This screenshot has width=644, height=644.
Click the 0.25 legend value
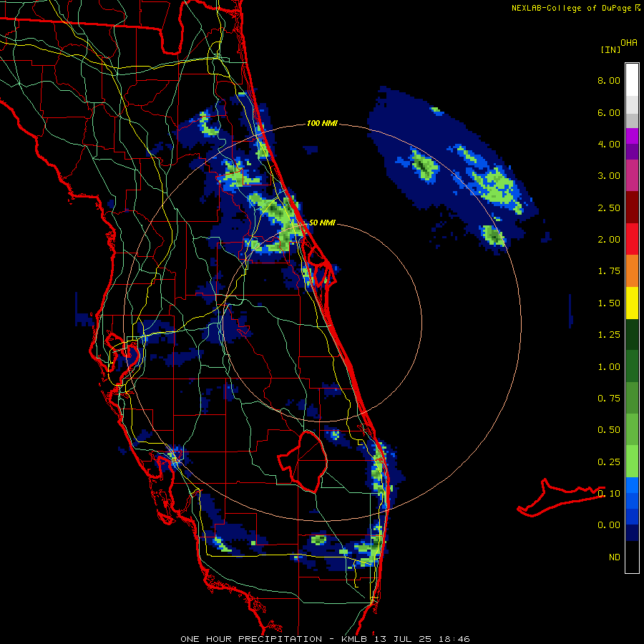pos(609,462)
